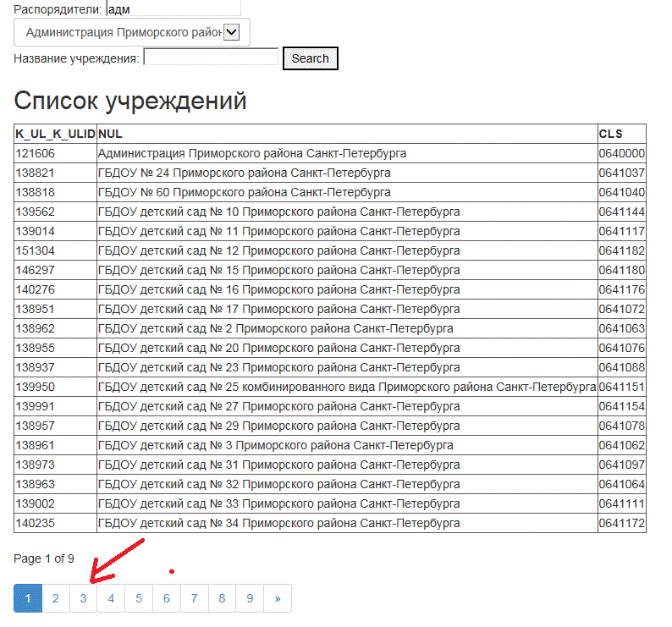The width and height of the screenshot is (672, 627).
Task: Click ГБДОУ детский сад № 10 cell
Action: click(347, 212)
